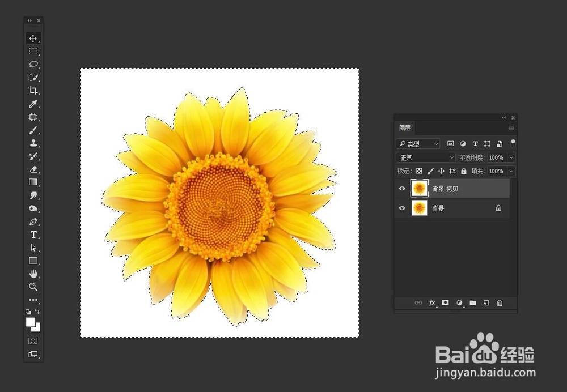Open the Edit Toolbar three-dots button
The width and height of the screenshot is (567, 392).
[33, 300]
